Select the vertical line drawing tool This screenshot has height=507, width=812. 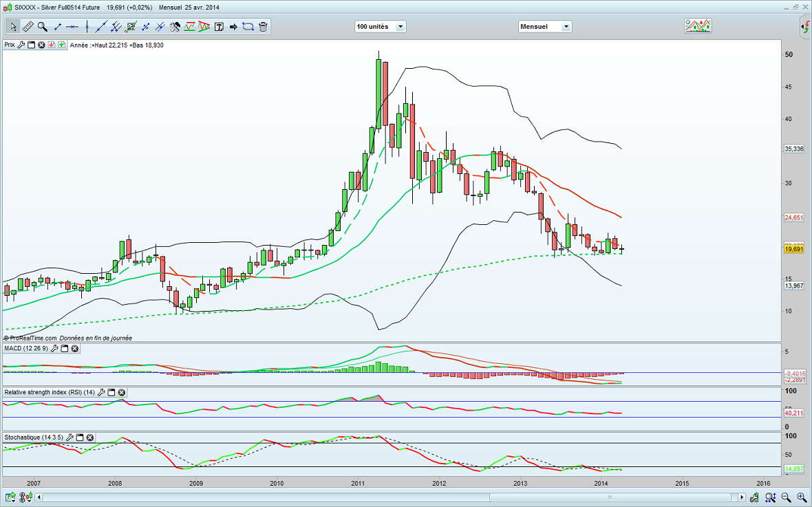pyautogui.click(x=87, y=27)
